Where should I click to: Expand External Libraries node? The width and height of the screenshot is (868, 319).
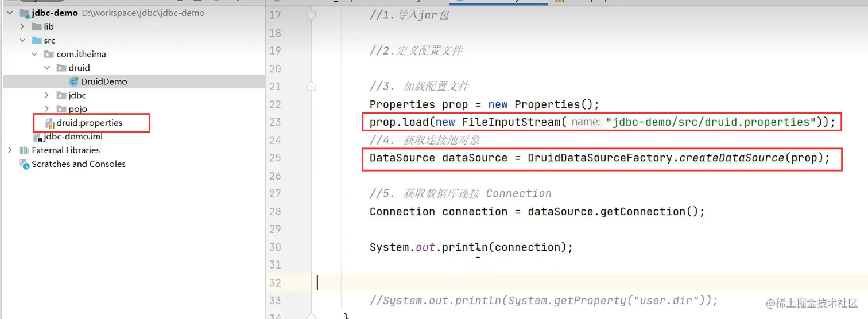(x=10, y=150)
